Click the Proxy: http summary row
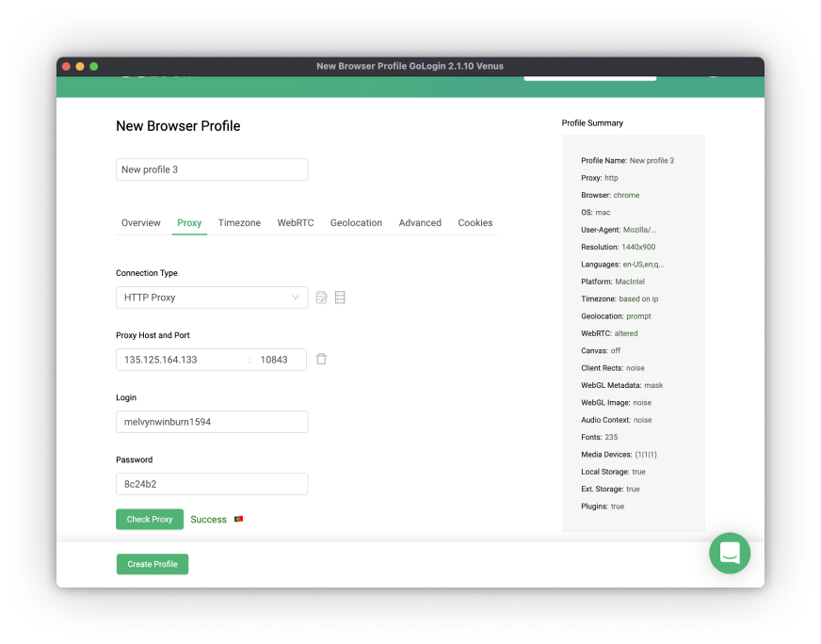The width and height of the screenshot is (821, 644). pyautogui.click(x=600, y=178)
